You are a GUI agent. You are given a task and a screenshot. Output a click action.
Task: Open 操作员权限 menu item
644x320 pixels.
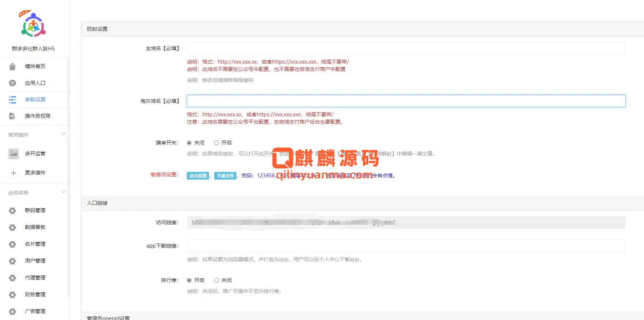38,116
